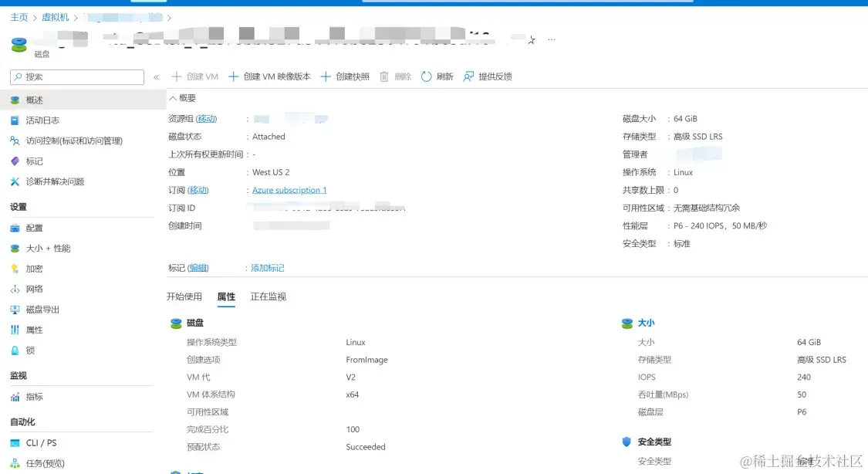
Task: Click the Metrics (指标) chart icon
Action: 15,397
